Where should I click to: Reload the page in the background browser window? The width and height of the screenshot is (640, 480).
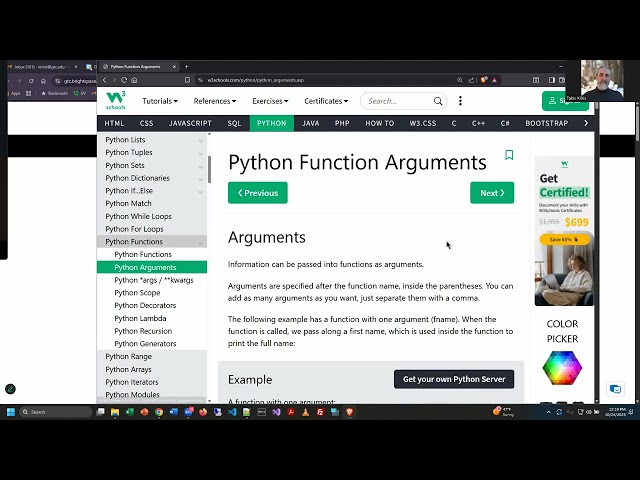(x=31, y=81)
